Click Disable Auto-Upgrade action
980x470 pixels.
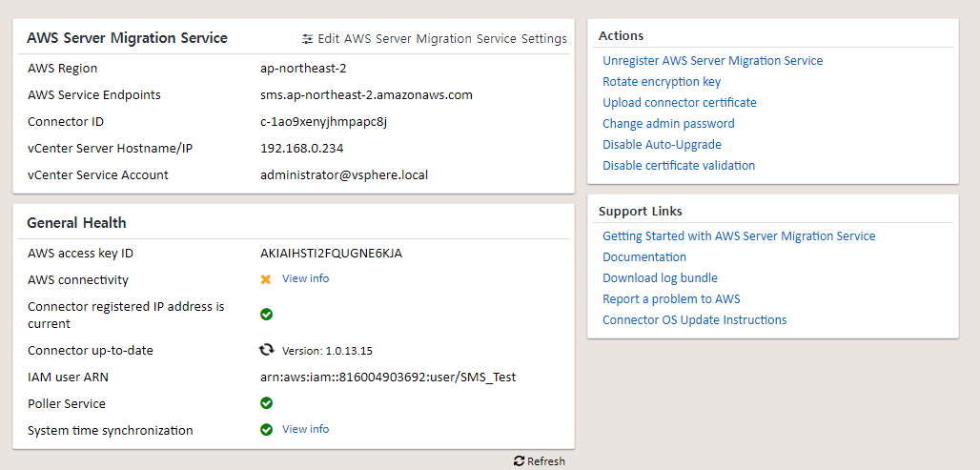point(662,144)
